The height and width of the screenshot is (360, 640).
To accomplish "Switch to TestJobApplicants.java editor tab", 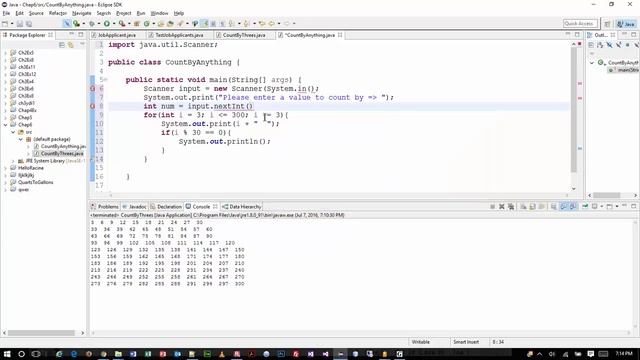I will click(179, 35).
